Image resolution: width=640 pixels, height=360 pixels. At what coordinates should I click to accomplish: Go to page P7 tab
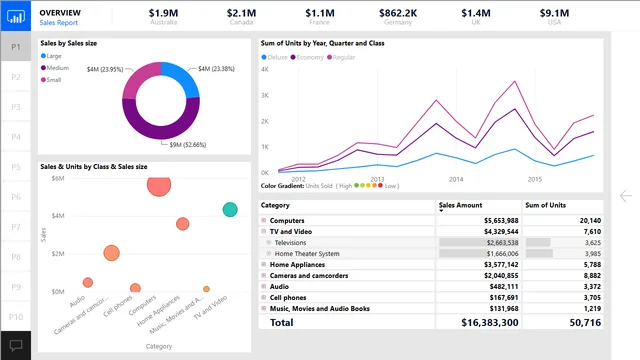[16, 227]
